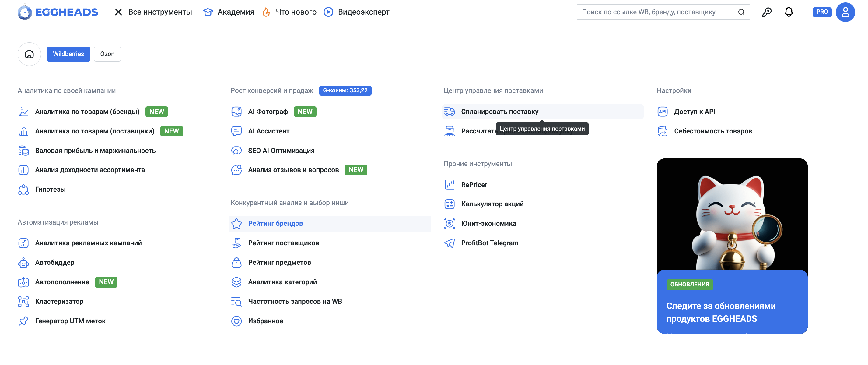868x365 pixels.
Task: Click icon for Аналитика по товарам (бренды)
Action: [x=23, y=112]
